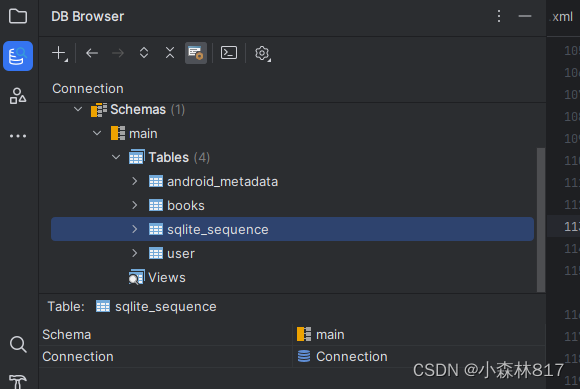Click the Connection property label
Viewport: 580px width, 389px height.
click(78, 356)
